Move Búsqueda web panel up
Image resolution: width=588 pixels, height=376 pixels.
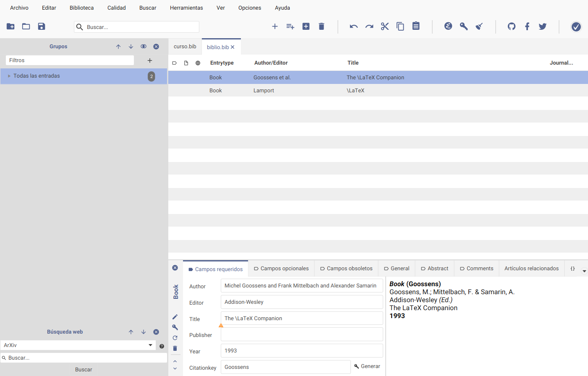coord(131,332)
